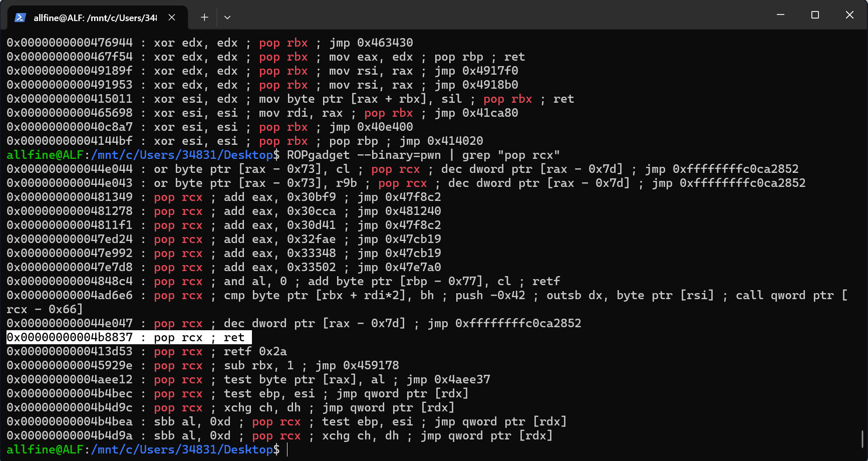Screen dimensions: 868x461
Task: Select the allfine@ALF terminal tab
Action: 98,18
